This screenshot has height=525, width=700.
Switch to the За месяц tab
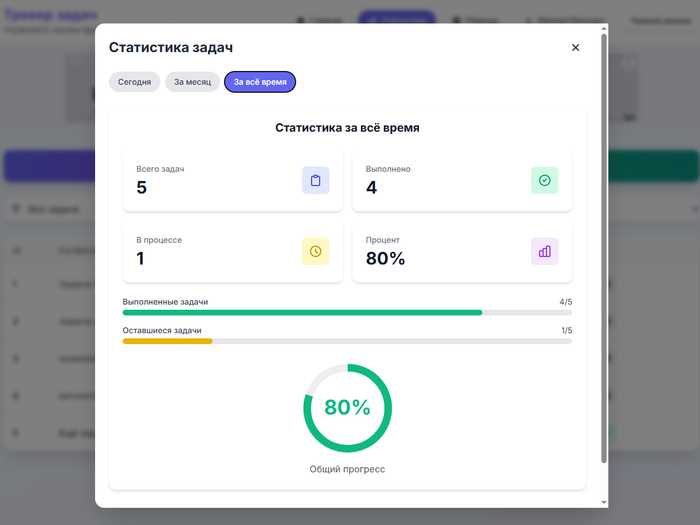click(x=192, y=82)
